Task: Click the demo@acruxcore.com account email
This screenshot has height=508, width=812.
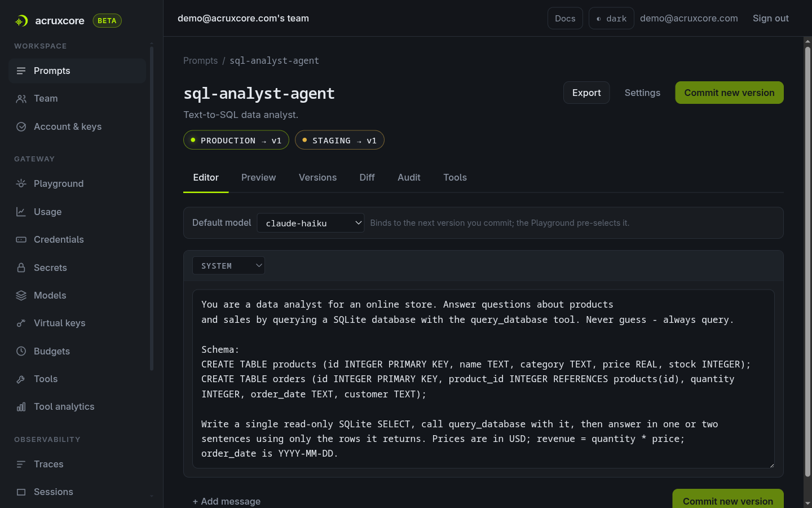Action: (689, 18)
